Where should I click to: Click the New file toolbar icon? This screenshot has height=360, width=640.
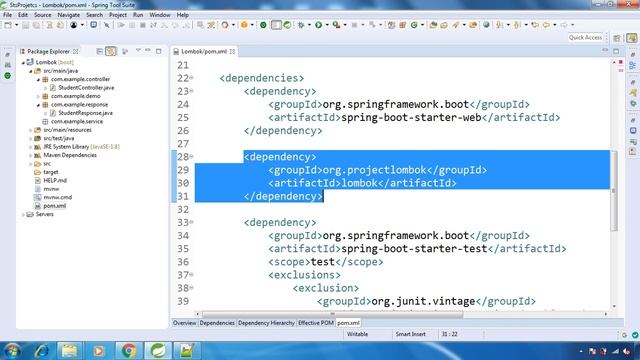(x=8, y=25)
